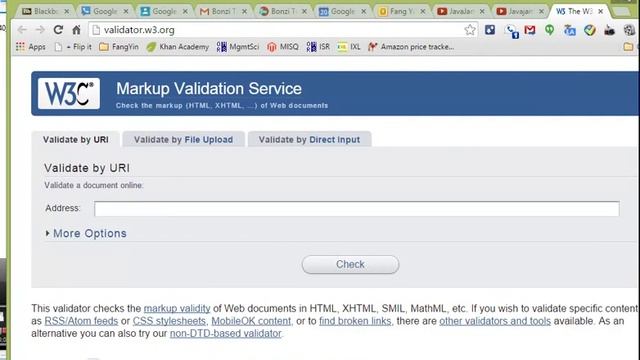Image resolution: width=640 pixels, height=360 pixels.
Task: Close the Fang Yin tab
Action: coord(422,11)
